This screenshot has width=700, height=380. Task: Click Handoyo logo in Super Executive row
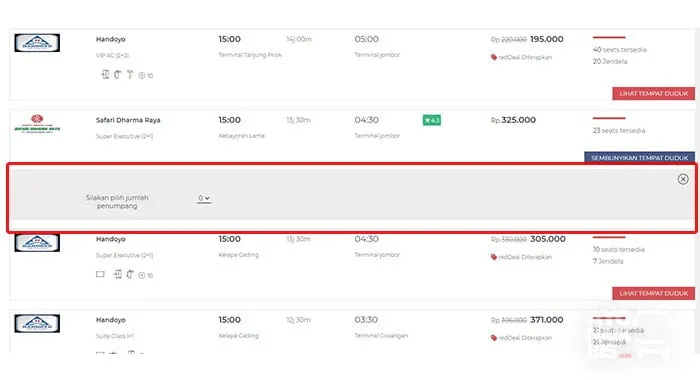[37, 242]
